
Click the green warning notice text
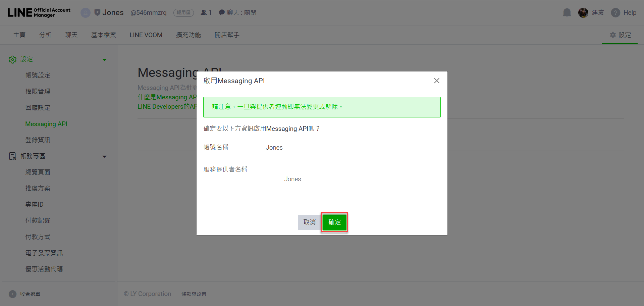coord(277,107)
